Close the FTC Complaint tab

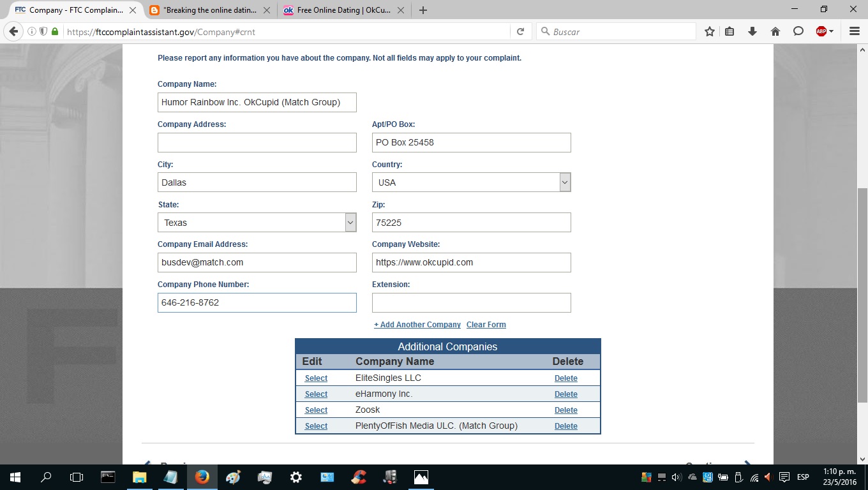[x=133, y=10]
